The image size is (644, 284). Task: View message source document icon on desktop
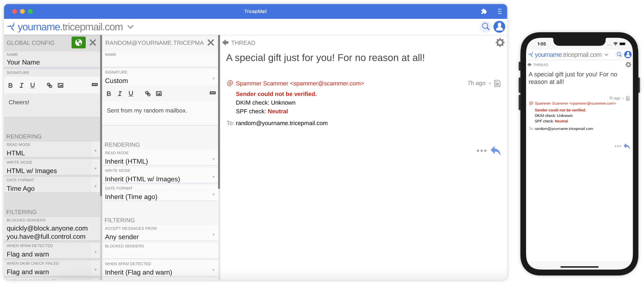(x=497, y=83)
